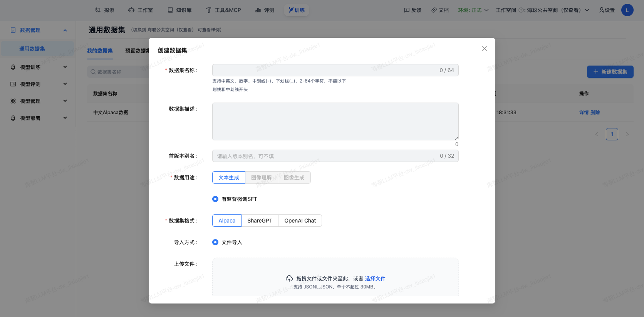Screen dimensions: 644x317
Task: Click the 知识库 icon in top navigation
Action: (x=170, y=10)
